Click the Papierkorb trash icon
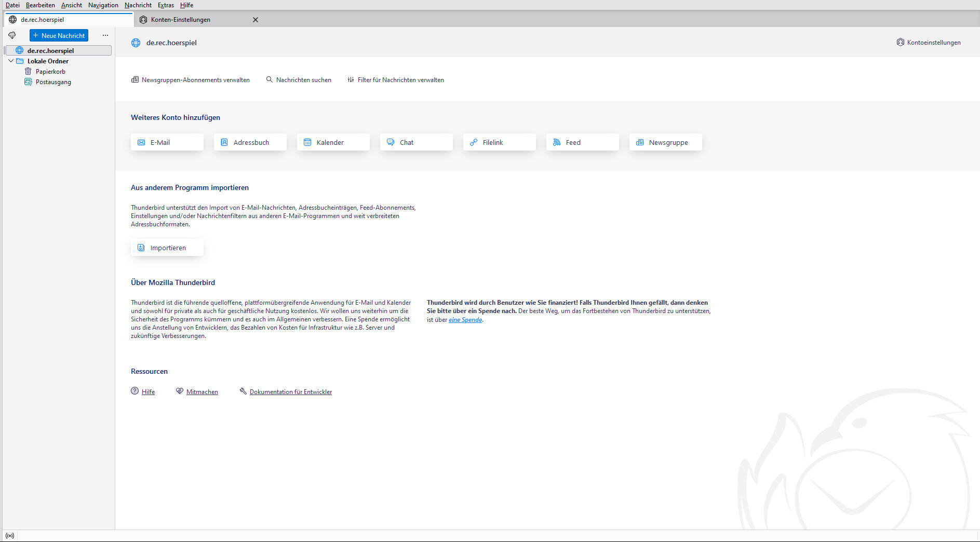980x542 pixels. (28, 72)
